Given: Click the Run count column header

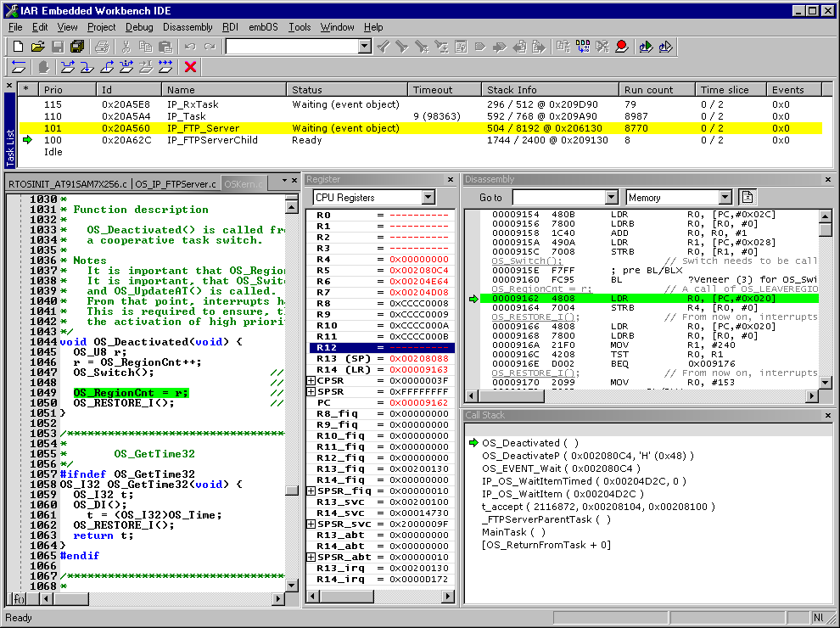Looking at the screenshot, I should point(657,89).
